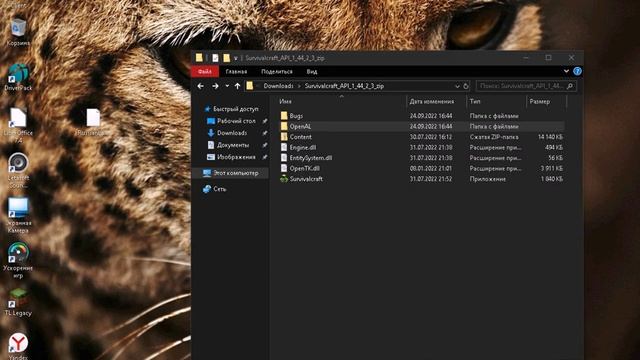Sort by the Имя column header

click(285, 101)
